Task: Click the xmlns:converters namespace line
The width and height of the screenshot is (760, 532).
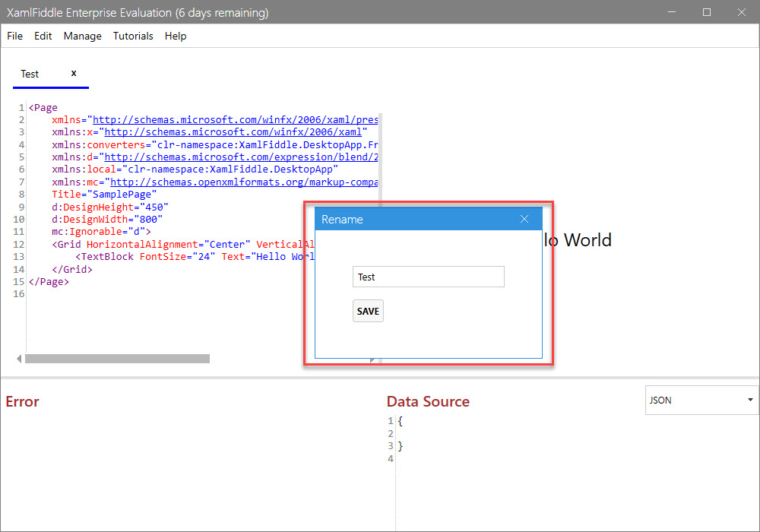Action: pyautogui.click(x=215, y=144)
